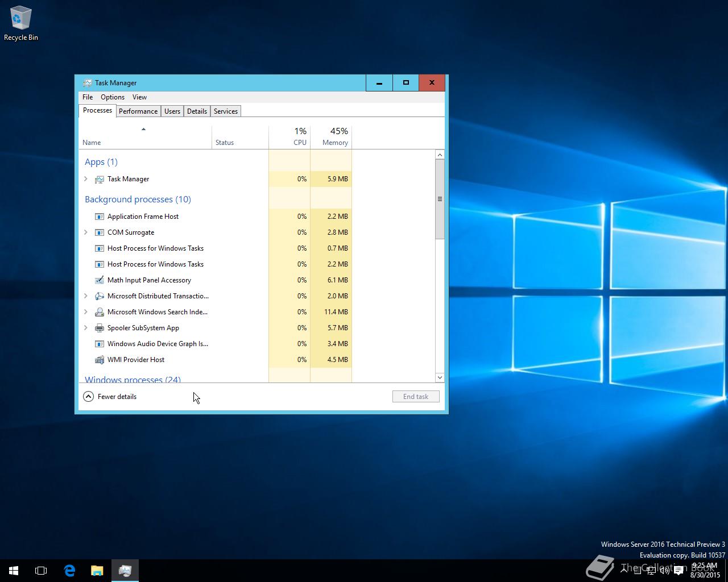Open Task View from the taskbar
This screenshot has height=582, width=728.
(41, 571)
